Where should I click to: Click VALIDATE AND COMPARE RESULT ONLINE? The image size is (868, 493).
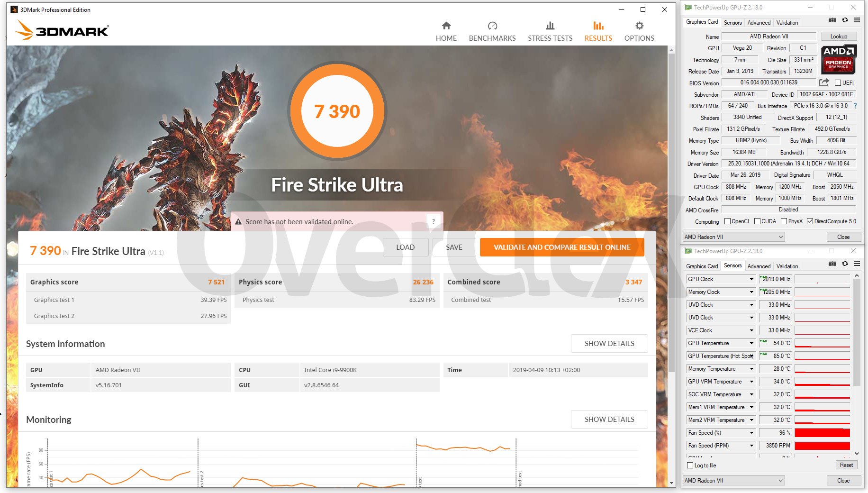click(x=562, y=247)
